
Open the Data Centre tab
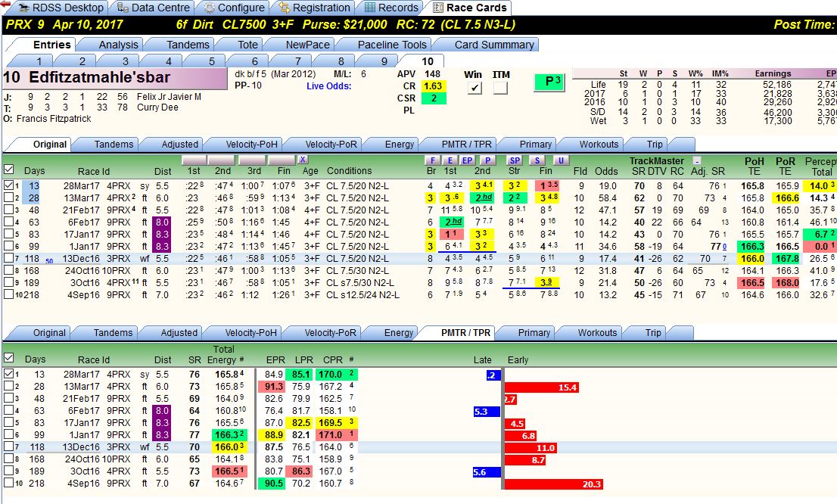tap(153, 8)
